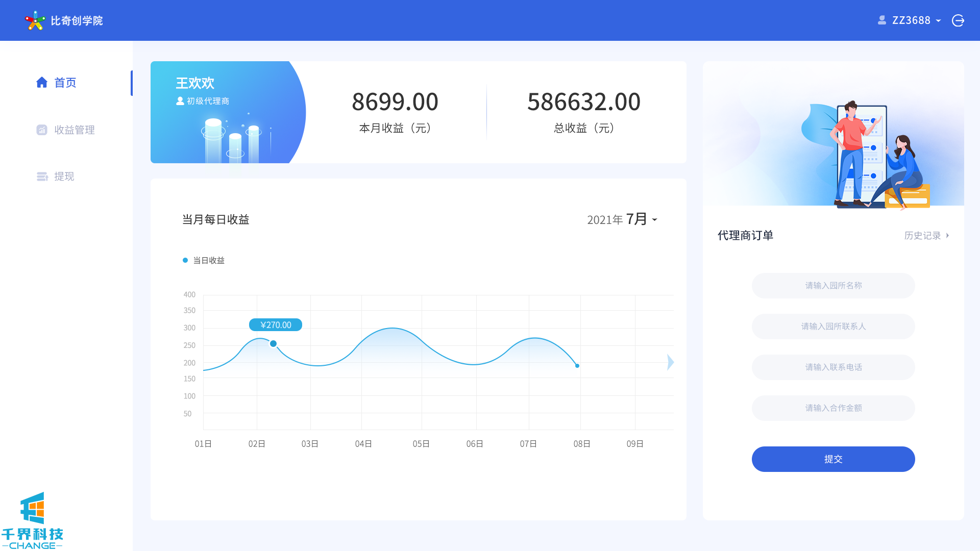Toggle the 当日收益 legend marker

pos(185,260)
